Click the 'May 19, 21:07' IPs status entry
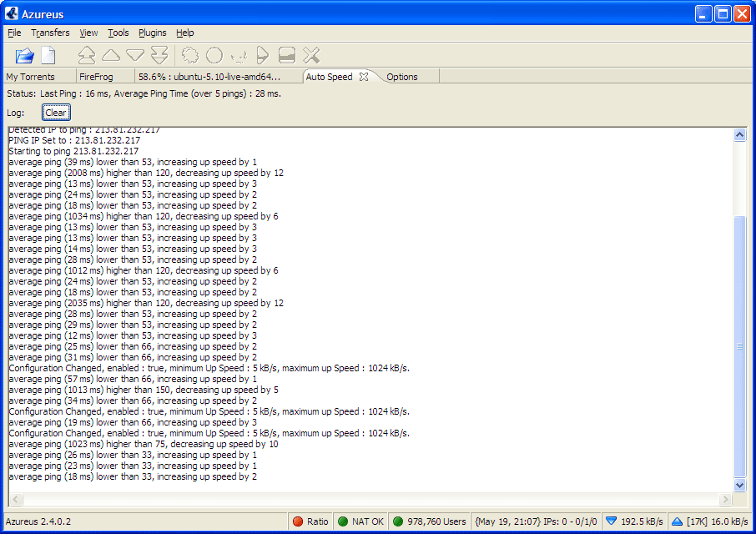Viewport: 756px width, 534px height. pyautogui.click(x=537, y=521)
